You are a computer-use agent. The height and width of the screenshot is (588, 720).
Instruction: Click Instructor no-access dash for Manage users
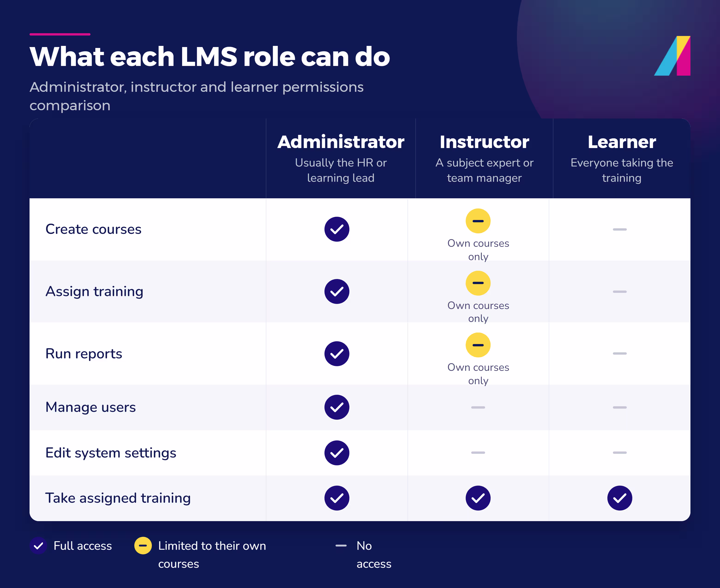[x=478, y=407]
